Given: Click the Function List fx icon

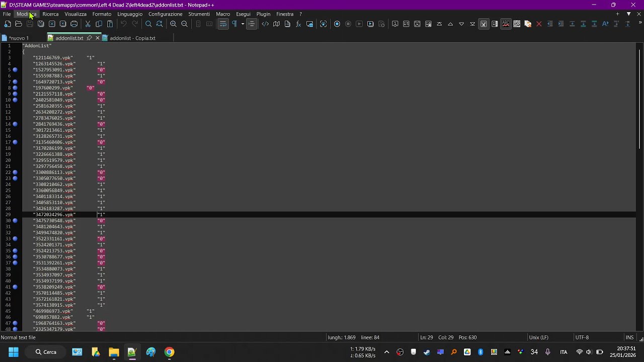Looking at the screenshot, I should 298,24.
